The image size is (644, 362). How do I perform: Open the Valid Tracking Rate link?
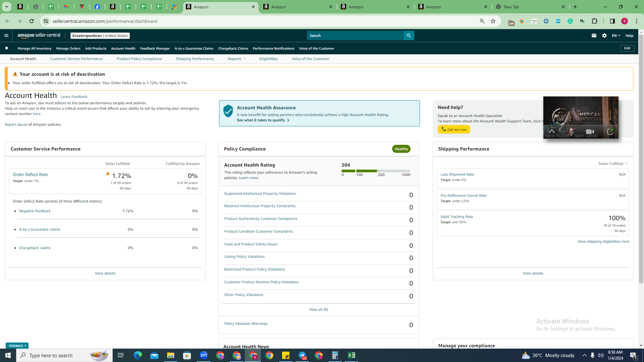(457, 217)
